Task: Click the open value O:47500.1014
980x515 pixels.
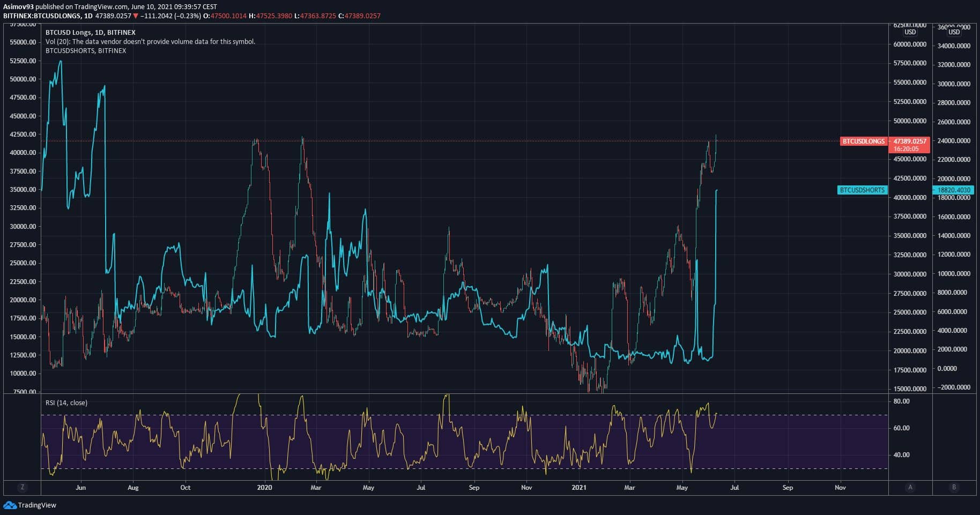Action: [x=225, y=16]
